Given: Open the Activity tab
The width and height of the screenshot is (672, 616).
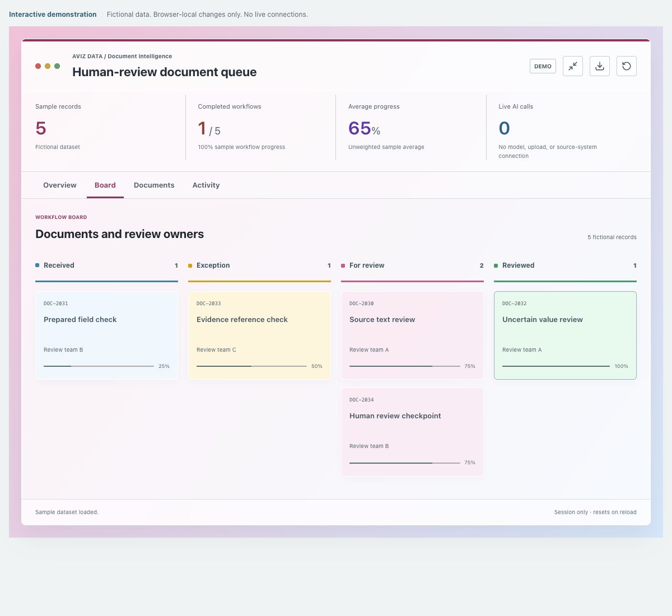Looking at the screenshot, I should tap(206, 185).
